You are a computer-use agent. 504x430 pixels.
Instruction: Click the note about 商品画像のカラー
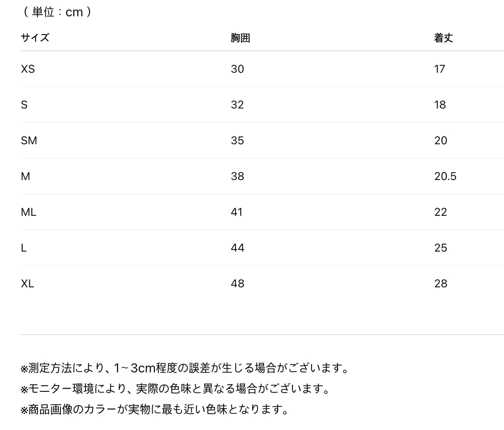pos(155,409)
